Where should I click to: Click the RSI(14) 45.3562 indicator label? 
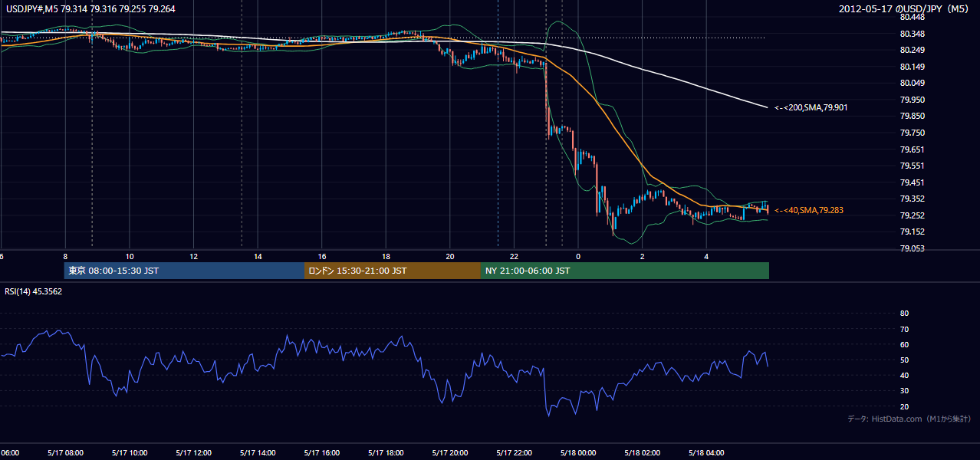point(34,291)
